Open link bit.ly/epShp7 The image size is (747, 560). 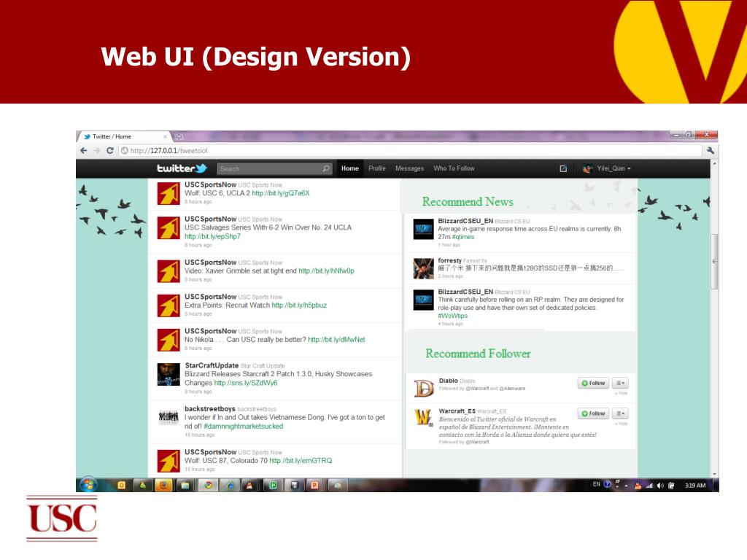pos(212,236)
